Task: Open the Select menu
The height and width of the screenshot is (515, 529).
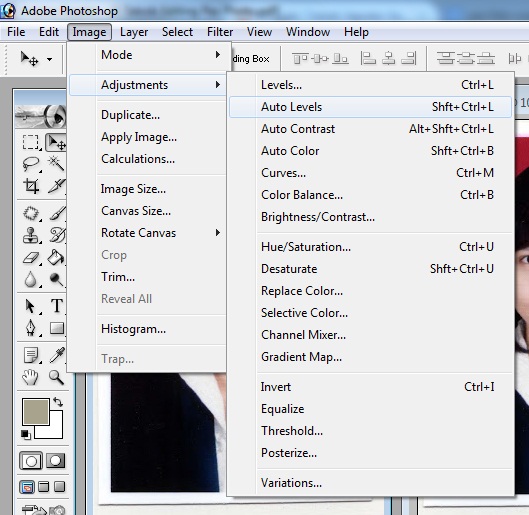Action: tap(177, 32)
